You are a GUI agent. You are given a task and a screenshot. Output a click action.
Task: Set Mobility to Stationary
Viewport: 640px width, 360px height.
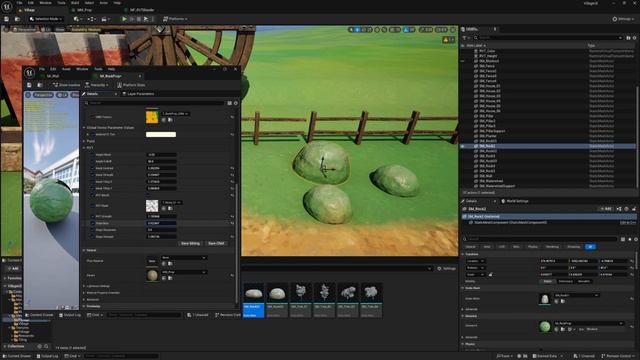point(565,281)
